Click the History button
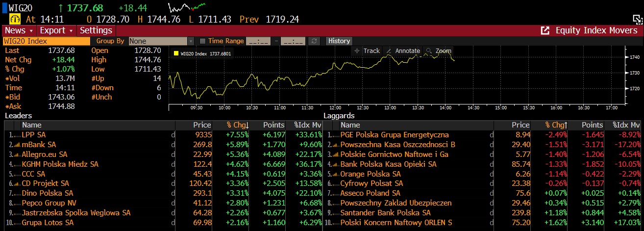644x231 pixels. pos(339,41)
